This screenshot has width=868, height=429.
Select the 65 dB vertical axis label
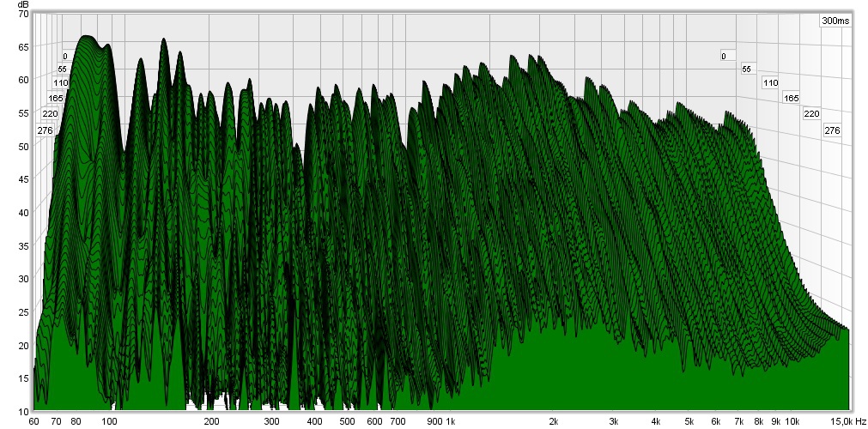tap(23, 46)
